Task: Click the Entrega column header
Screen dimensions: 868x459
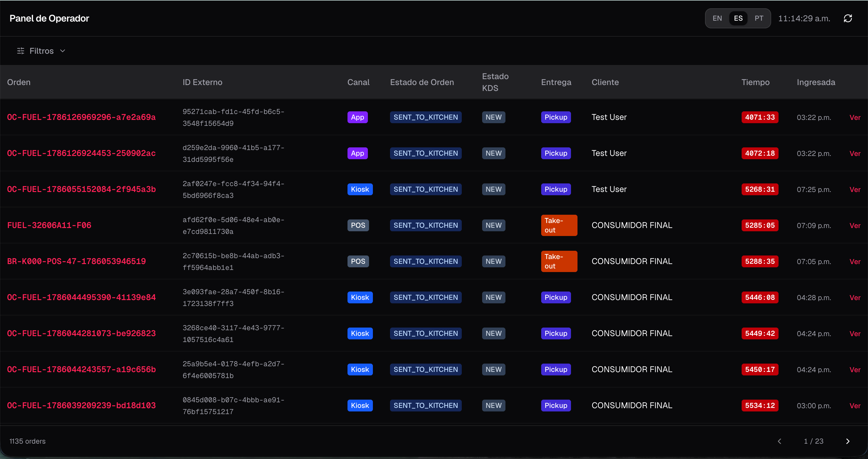Action: point(556,82)
